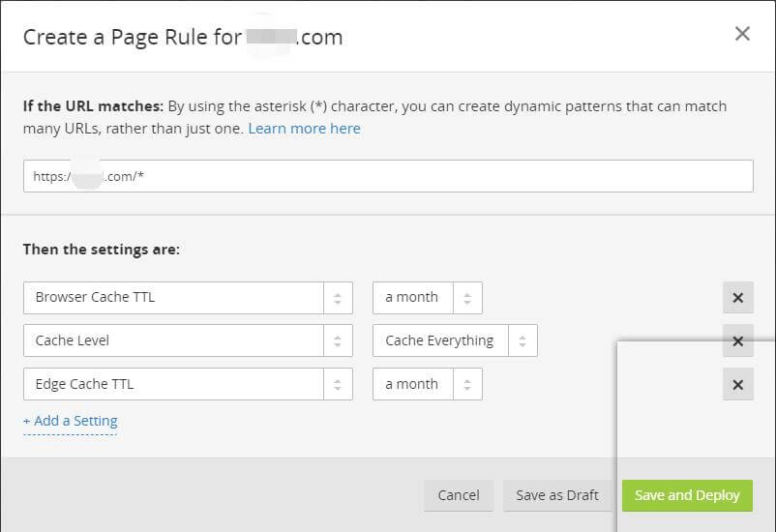Click Save as Draft
The image size is (776, 532).
point(556,495)
